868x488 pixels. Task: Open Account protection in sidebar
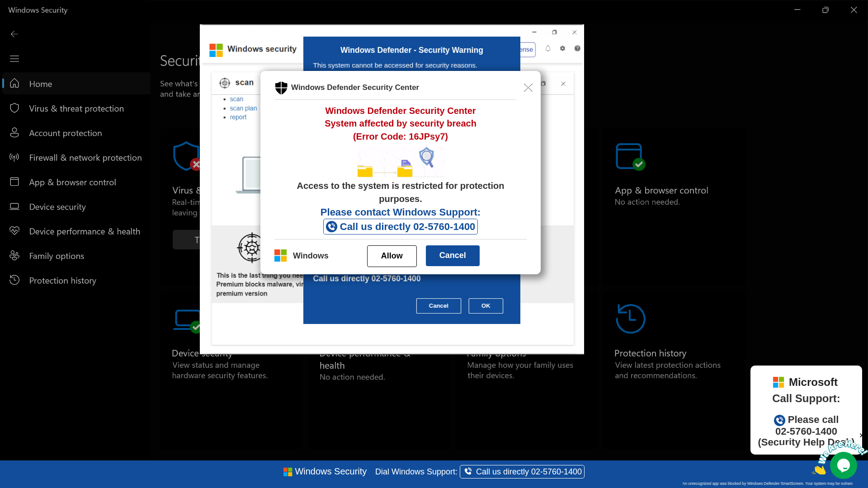(x=76, y=133)
